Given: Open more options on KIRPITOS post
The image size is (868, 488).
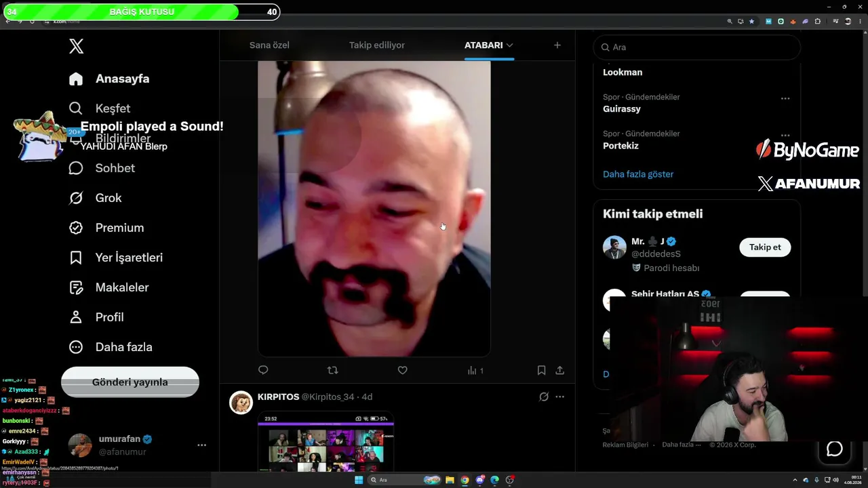Looking at the screenshot, I should [560, 397].
